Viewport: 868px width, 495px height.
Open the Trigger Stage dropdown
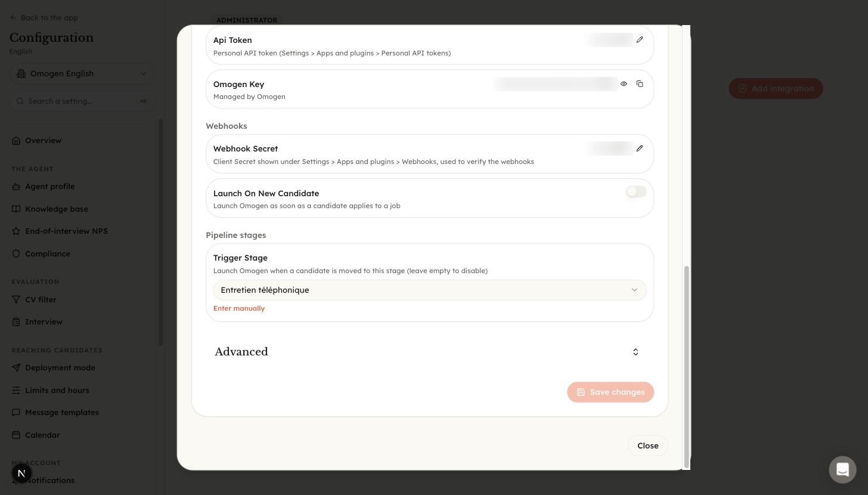tap(430, 290)
